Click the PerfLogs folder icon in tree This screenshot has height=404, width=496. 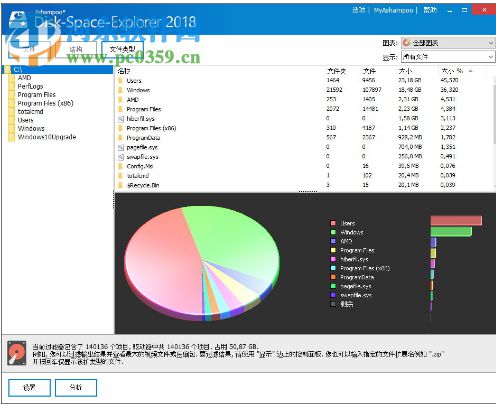tap(12, 86)
